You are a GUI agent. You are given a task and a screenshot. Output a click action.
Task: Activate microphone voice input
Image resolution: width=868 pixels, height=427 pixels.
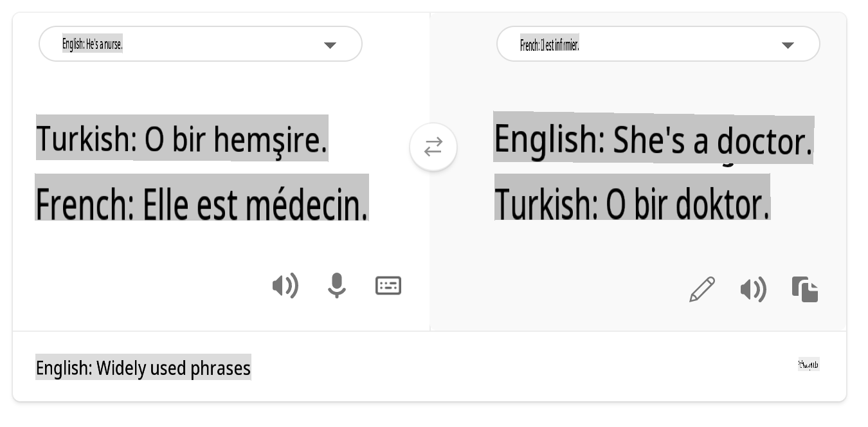[x=336, y=286]
